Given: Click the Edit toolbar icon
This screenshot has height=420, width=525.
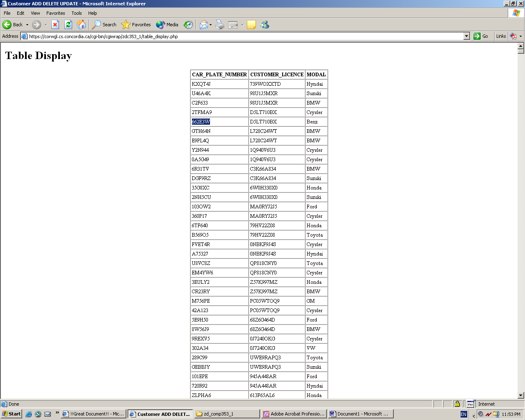Looking at the screenshot, I should tap(233, 25).
